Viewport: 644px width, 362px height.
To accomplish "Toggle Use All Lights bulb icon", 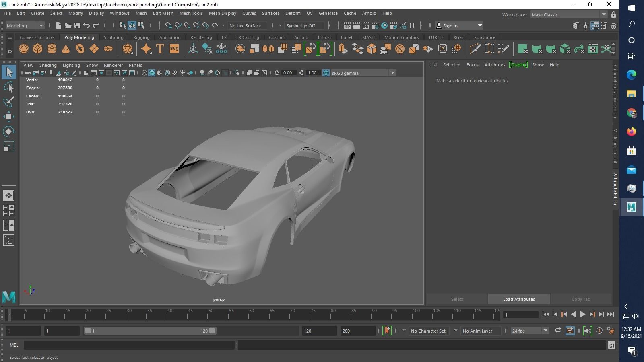I will point(182,73).
